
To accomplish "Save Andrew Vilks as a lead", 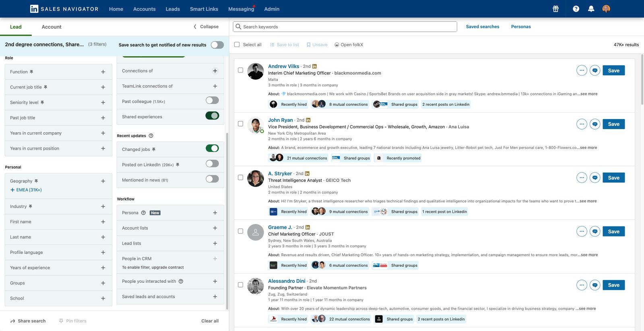I will (x=614, y=70).
